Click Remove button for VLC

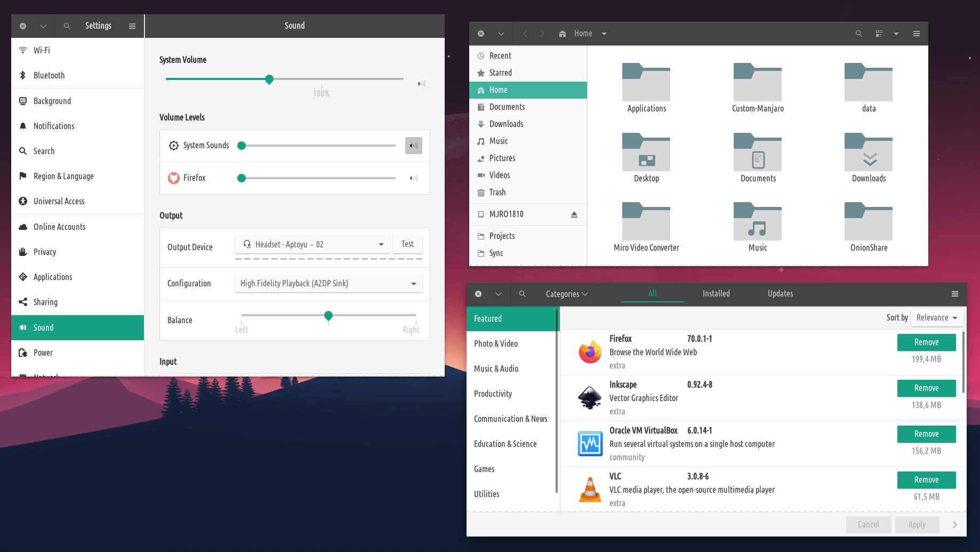coord(926,480)
